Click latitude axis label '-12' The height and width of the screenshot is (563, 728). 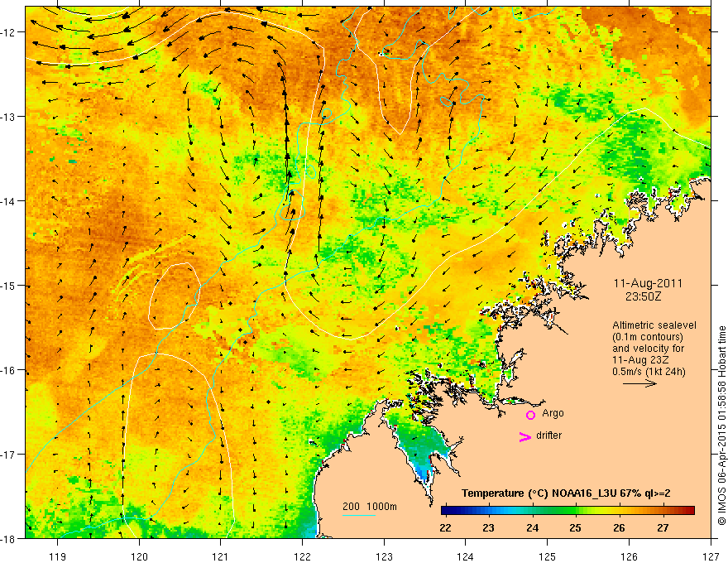pos(8,32)
